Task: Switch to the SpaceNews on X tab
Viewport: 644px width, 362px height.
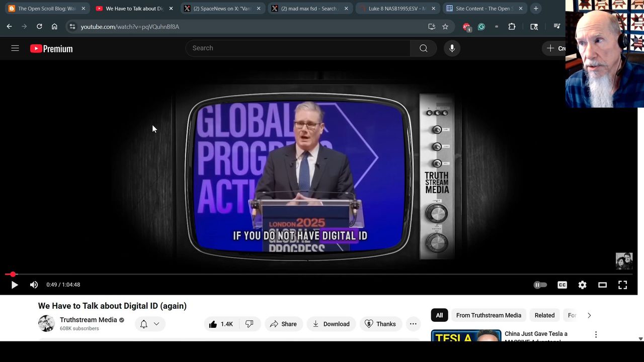Action: pyautogui.click(x=221, y=9)
